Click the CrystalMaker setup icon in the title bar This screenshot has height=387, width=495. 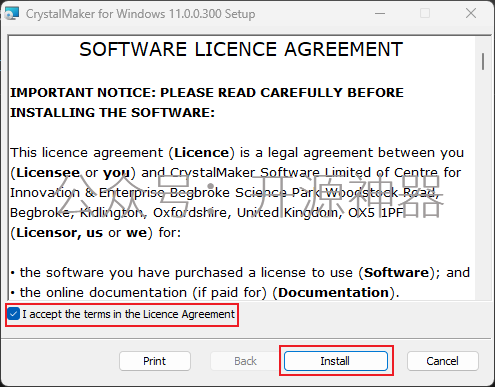[12, 14]
